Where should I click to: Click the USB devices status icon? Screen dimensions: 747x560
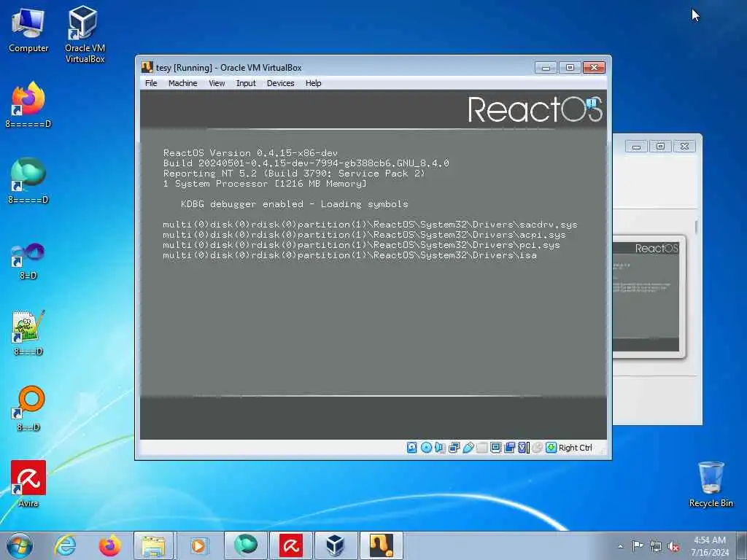(468, 448)
